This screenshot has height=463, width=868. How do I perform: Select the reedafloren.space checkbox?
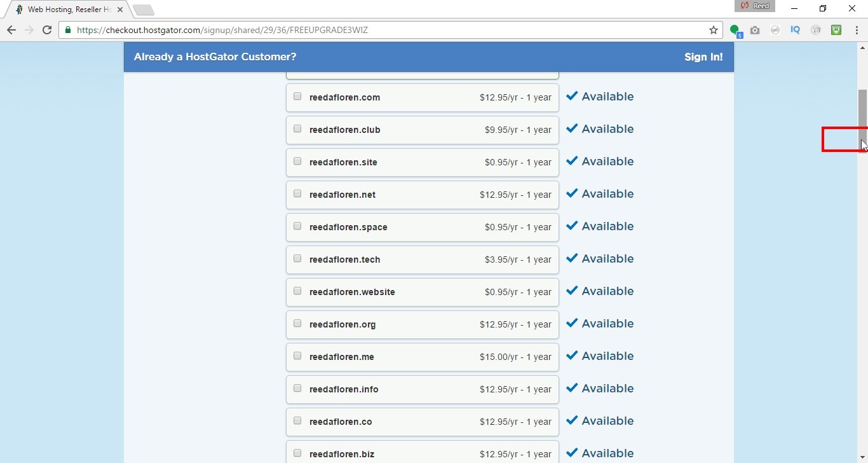pos(297,226)
